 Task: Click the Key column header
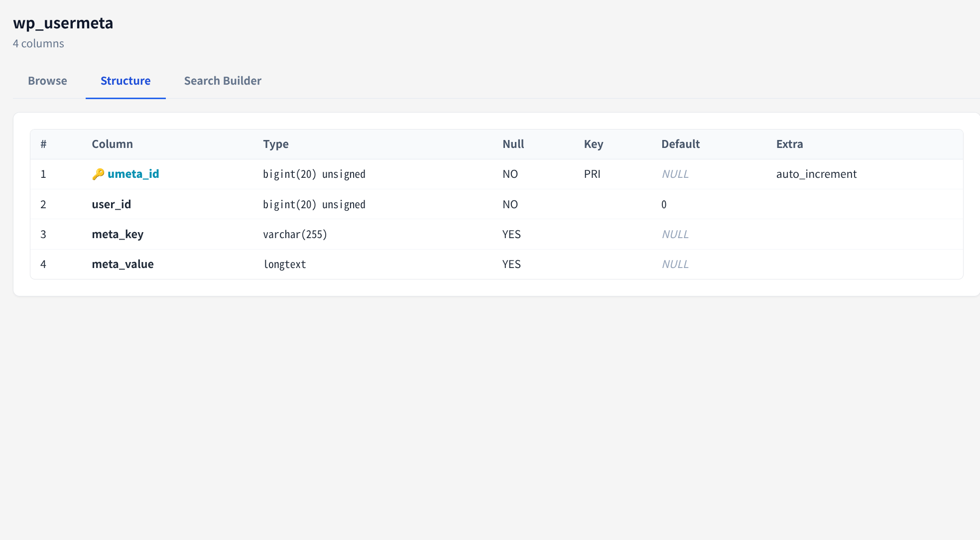click(x=594, y=144)
